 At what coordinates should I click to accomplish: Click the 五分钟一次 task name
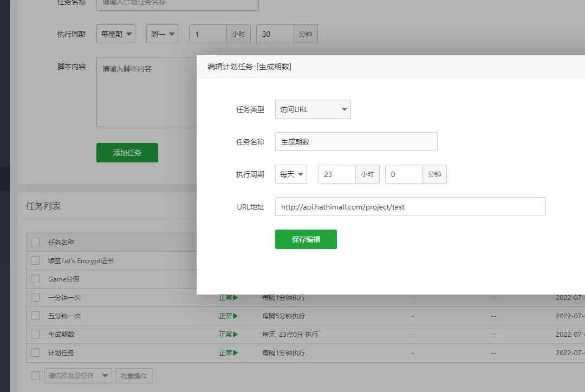click(x=64, y=316)
